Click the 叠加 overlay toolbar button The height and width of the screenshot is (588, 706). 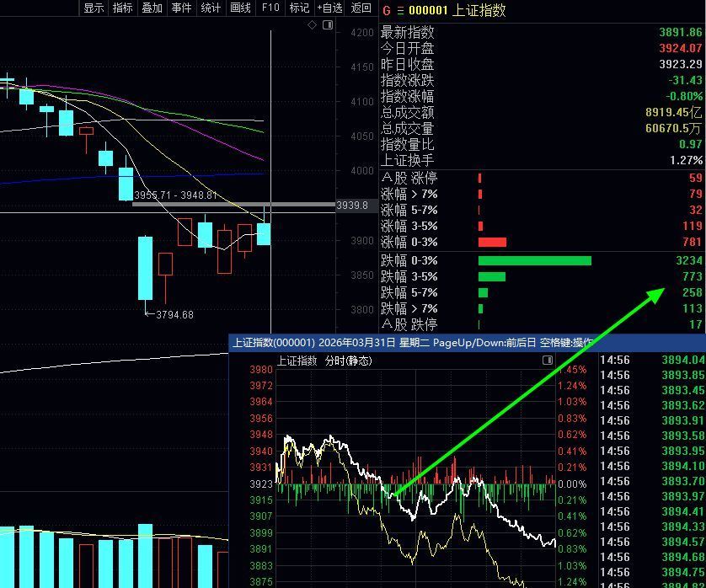[152, 8]
